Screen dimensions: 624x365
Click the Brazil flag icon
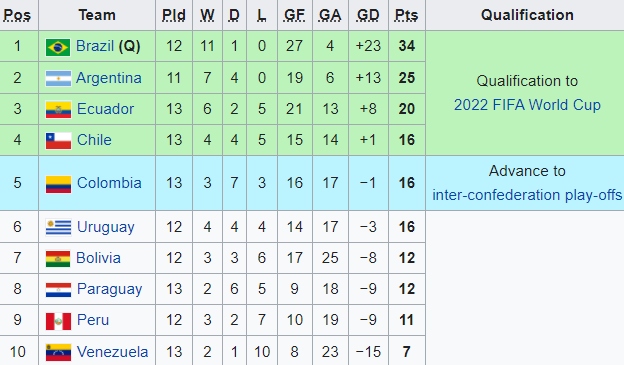click(x=58, y=47)
